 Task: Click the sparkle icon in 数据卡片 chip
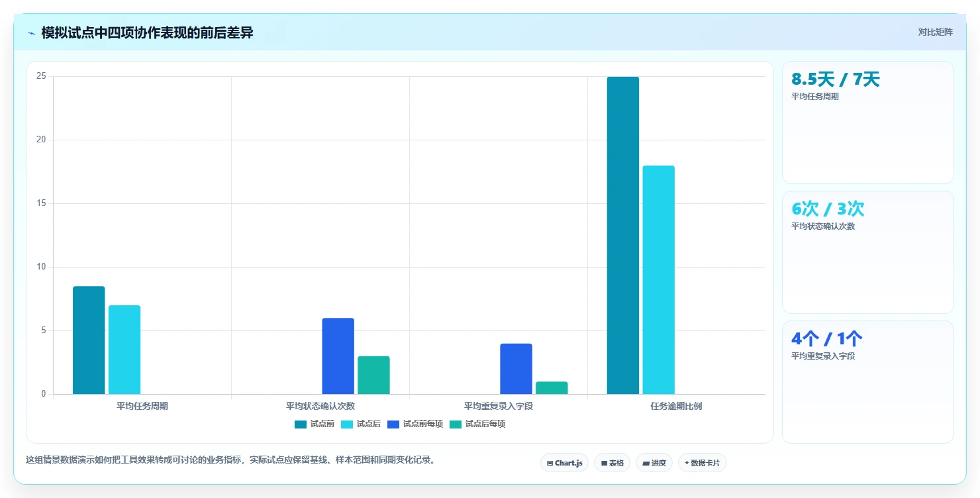pos(687,464)
